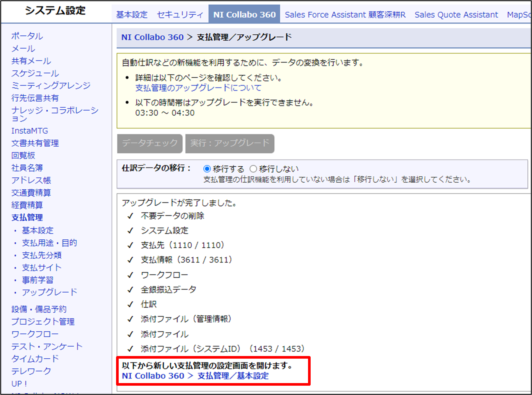Viewport: 532px width, 395px height.
Task: Open the Sales Quote Assistant tab
Action: pyautogui.click(x=456, y=15)
